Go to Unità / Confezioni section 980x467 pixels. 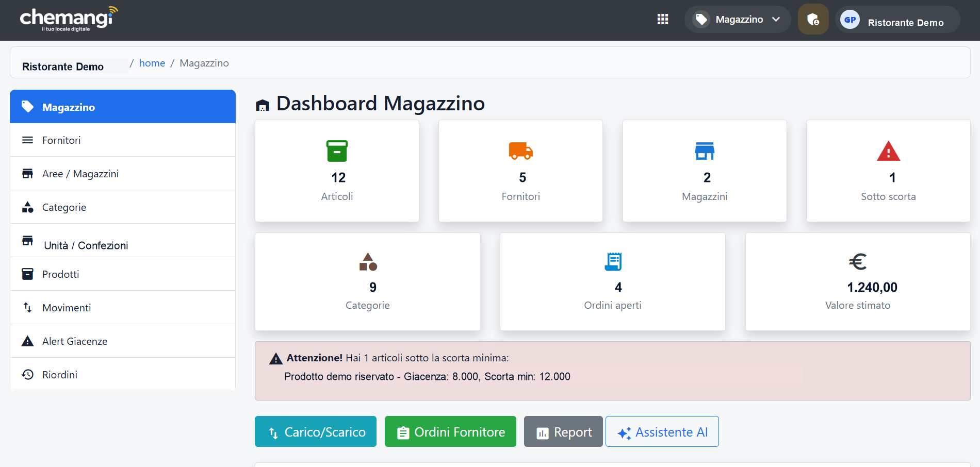tap(123, 241)
